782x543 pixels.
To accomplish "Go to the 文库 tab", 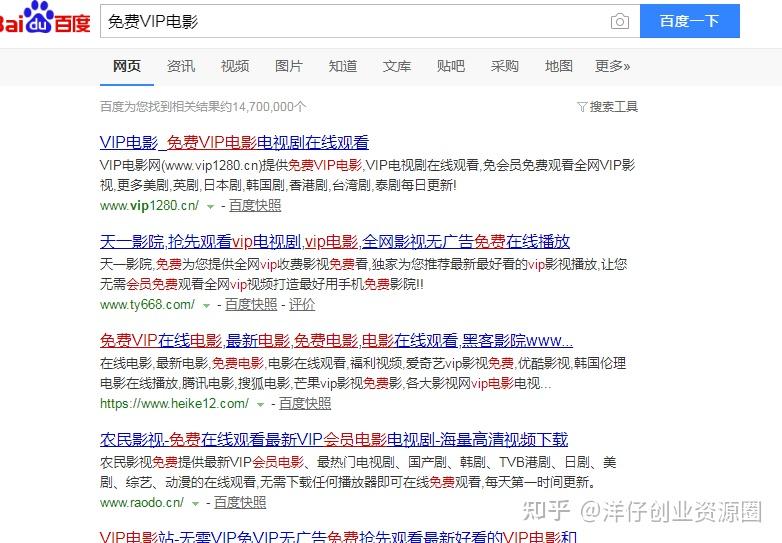I will [x=396, y=66].
